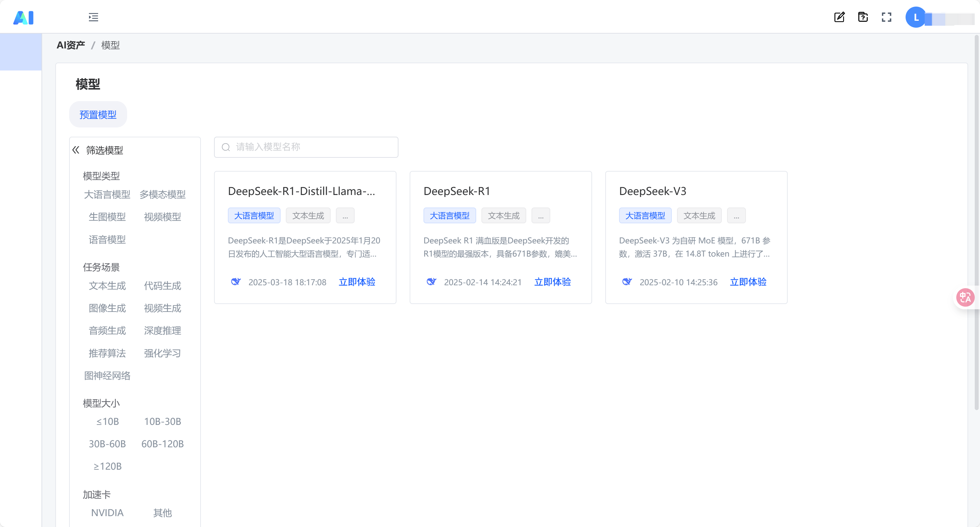Screen dimensions: 980x527
Task: Click the search magnifier icon
Action: (x=226, y=147)
